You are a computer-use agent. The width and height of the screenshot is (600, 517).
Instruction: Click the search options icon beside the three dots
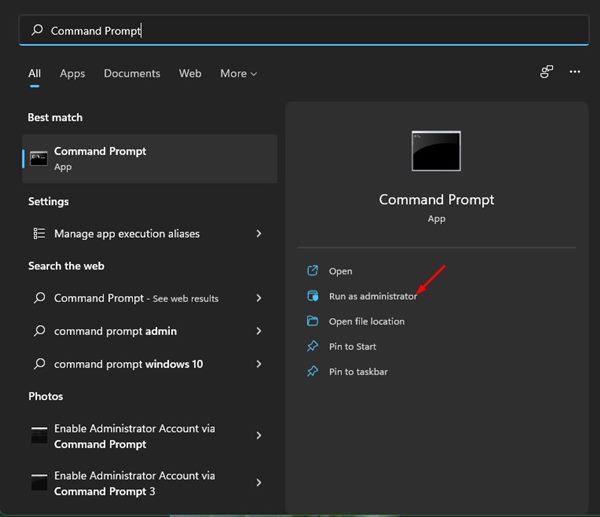coord(546,72)
